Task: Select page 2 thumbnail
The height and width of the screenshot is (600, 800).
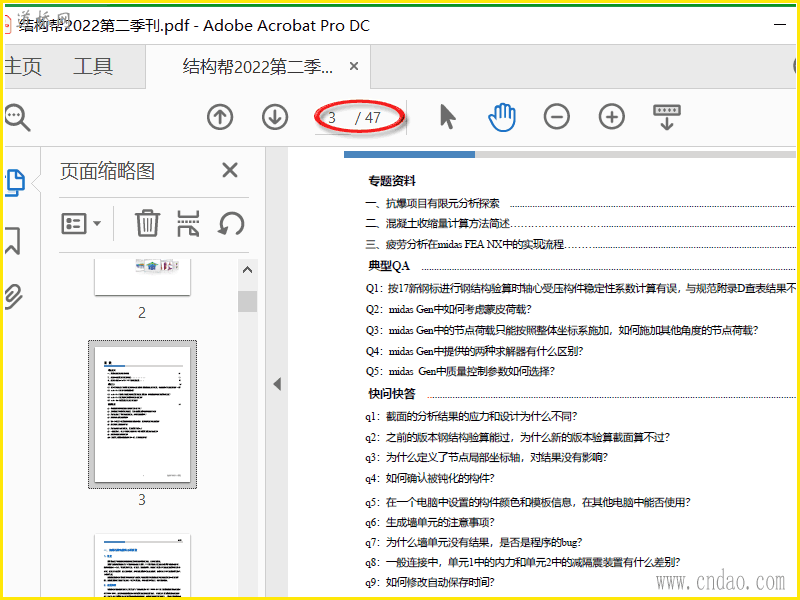Action: [142, 277]
